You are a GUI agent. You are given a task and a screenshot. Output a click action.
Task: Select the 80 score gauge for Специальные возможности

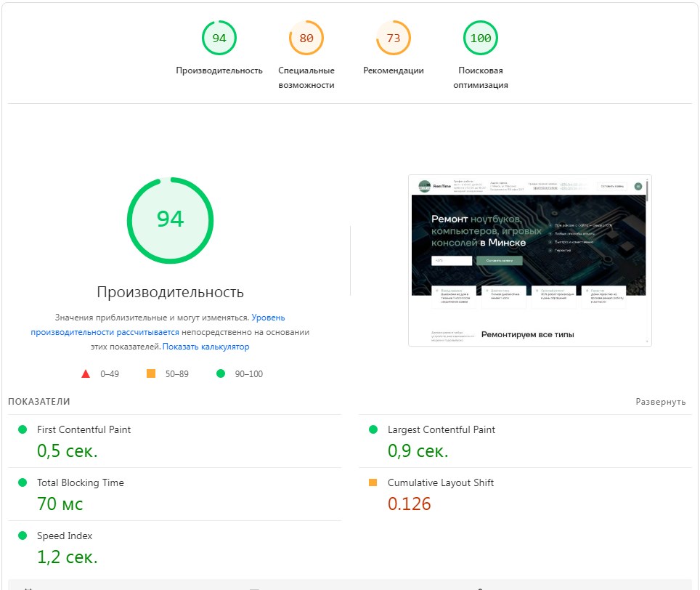[x=306, y=38]
